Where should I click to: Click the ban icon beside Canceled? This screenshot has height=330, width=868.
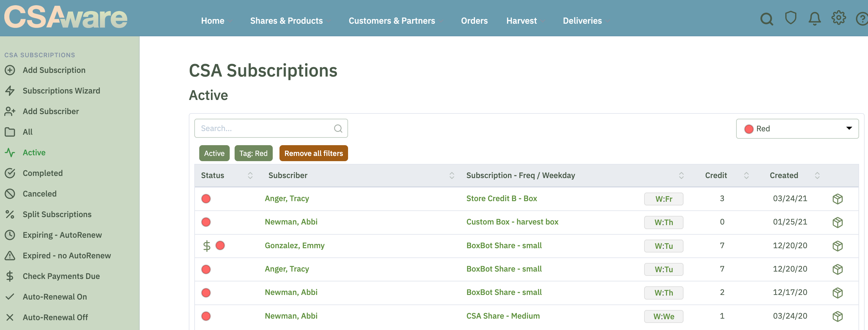pos(10,193)
